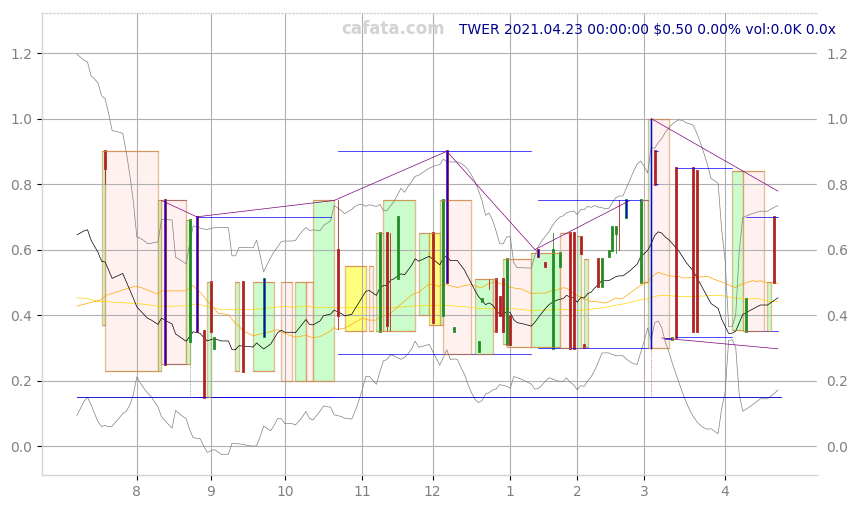Screen dimensions: 858x509
Task: Click left y-axis label 1.0
Action: pyautogui.click(x=21, y=119)
